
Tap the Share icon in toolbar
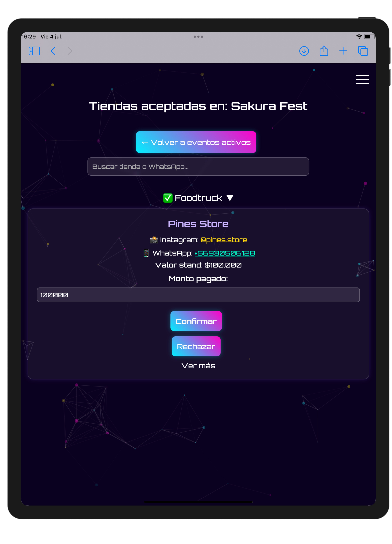324,51
